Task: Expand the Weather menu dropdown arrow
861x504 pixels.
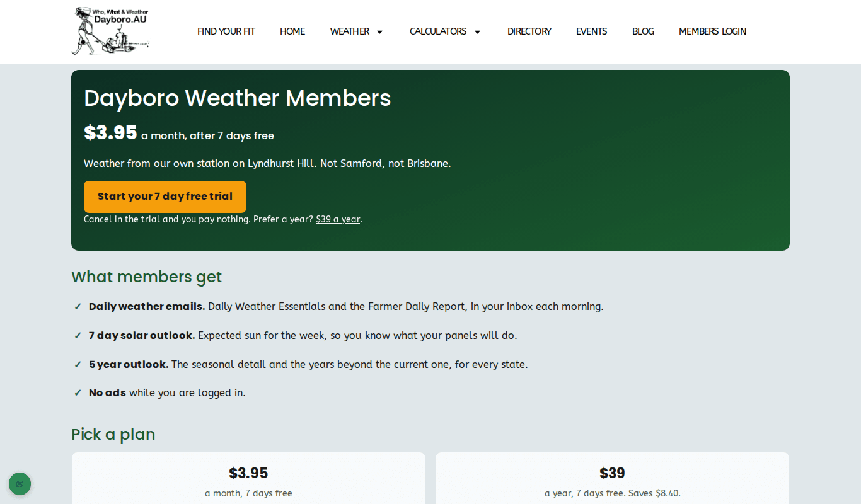Action: 379,31
